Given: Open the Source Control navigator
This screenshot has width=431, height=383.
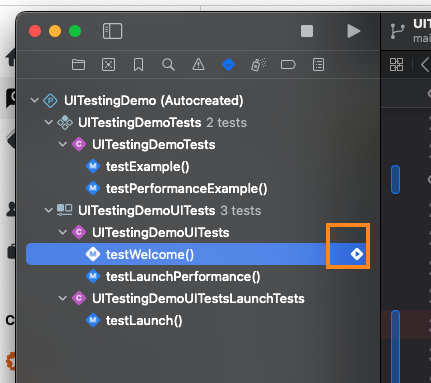Looking at the screenshot, I should pos(108,65).
